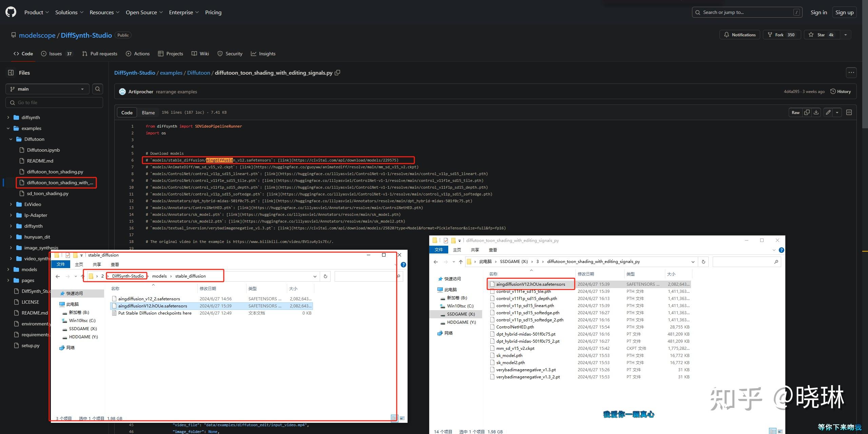This screenshot has width=868, height=434.
Task: Copy the file path icon
Action: pyautogui.click(x=337, y=73)
